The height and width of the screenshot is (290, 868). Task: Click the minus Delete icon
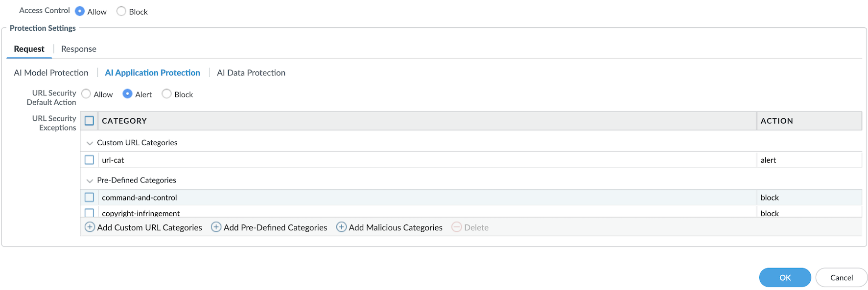[456, 227]
